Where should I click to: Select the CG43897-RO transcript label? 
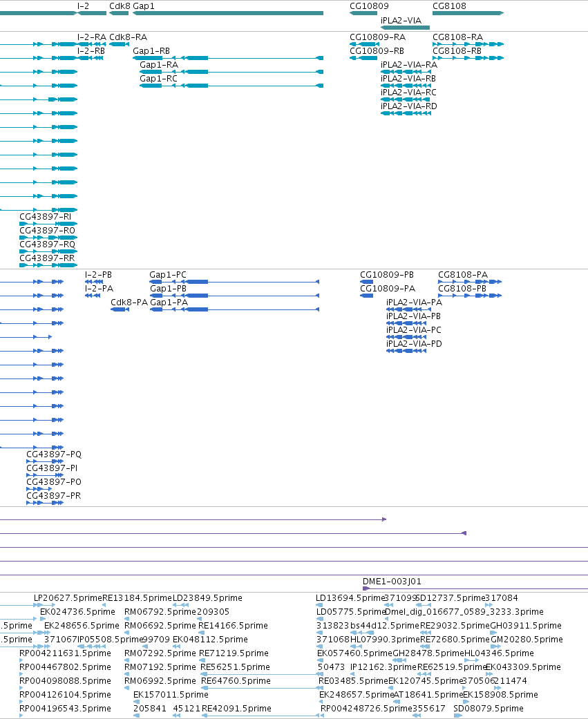pos(47,230)
